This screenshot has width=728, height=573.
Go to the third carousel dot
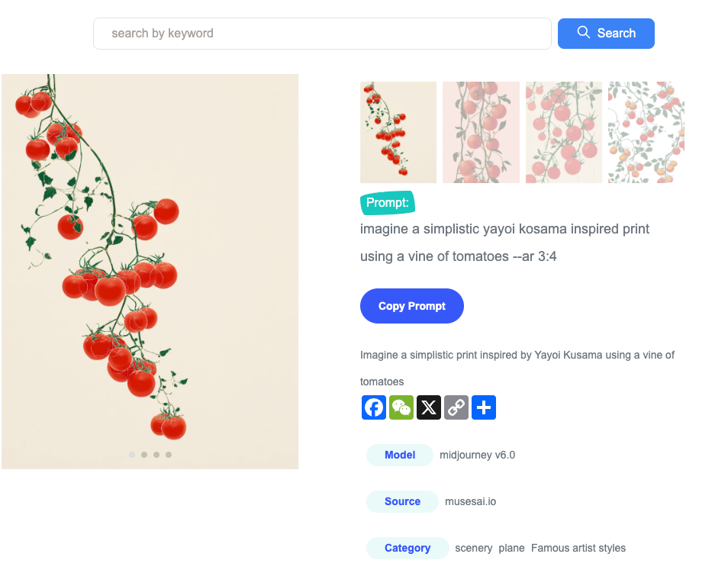156,455
